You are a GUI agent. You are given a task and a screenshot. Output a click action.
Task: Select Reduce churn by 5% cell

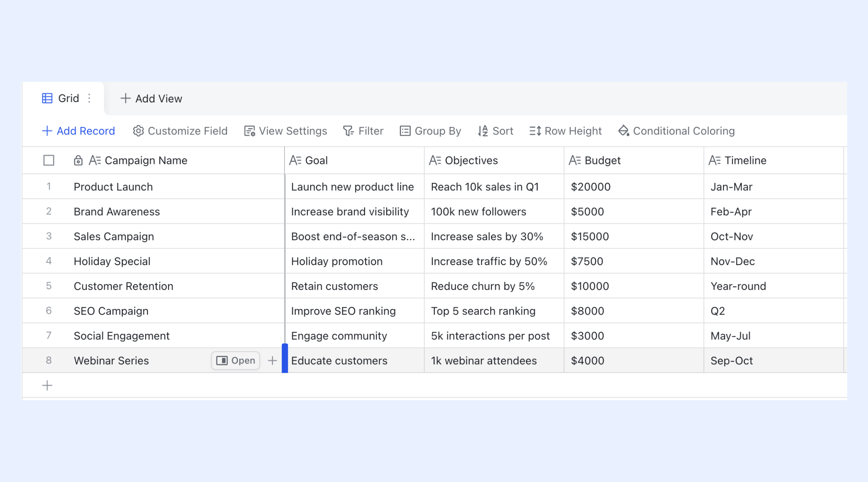tap(494, 286)
